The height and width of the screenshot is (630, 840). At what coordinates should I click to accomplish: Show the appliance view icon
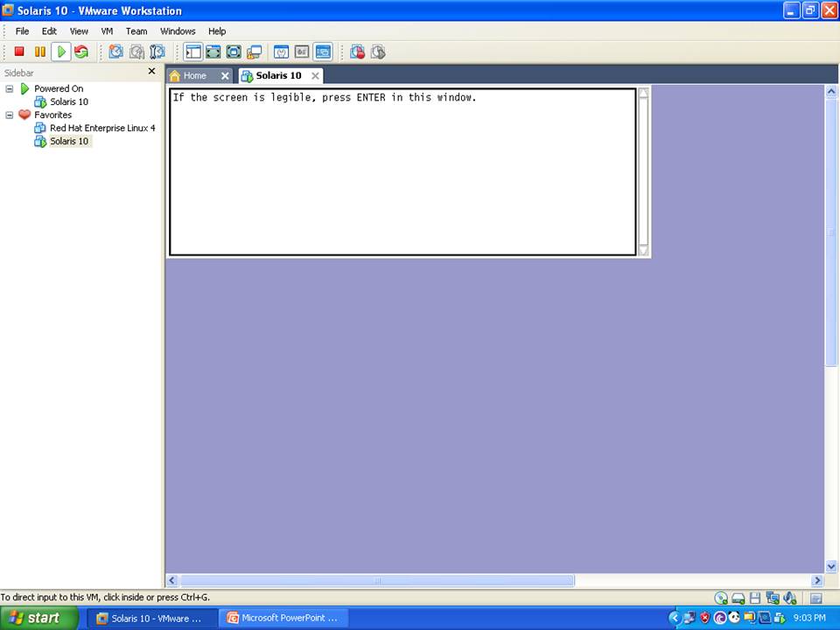pyautogui.click(x=302, y=52)
